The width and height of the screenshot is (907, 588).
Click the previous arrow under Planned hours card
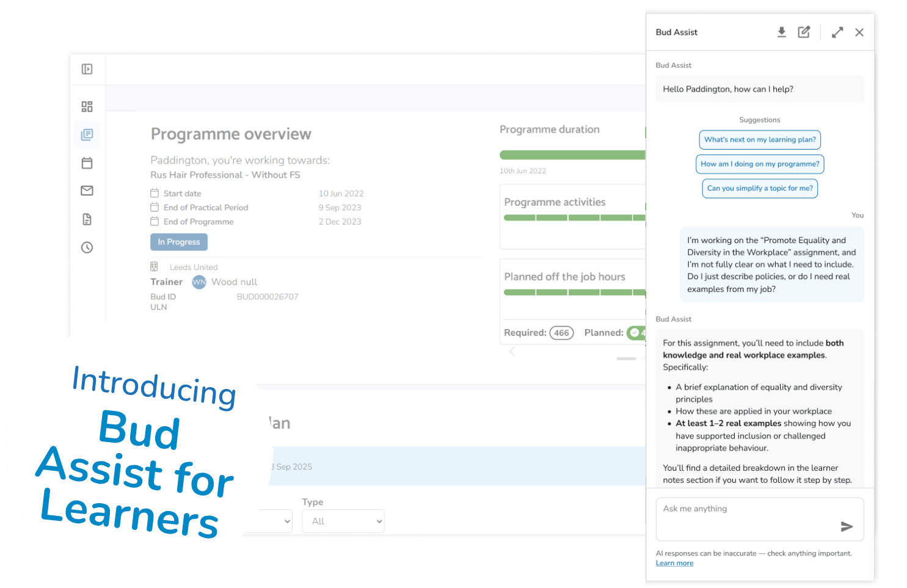[512, 351]
